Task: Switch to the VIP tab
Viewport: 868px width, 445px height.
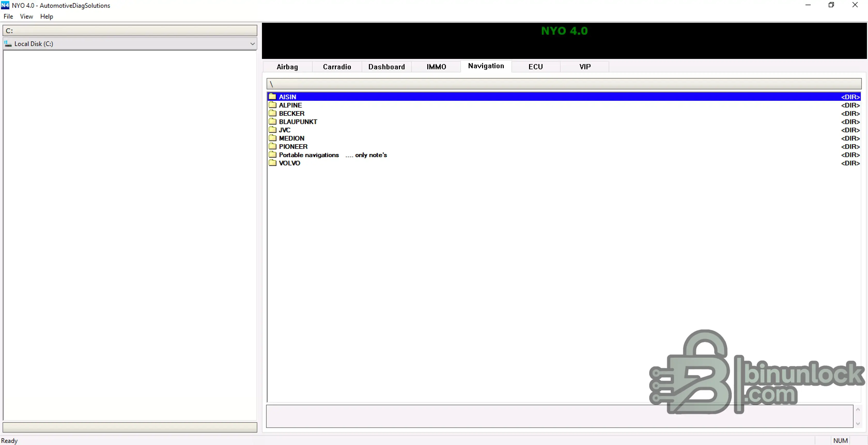Action: pyautogui.click(x=585, y=67)
